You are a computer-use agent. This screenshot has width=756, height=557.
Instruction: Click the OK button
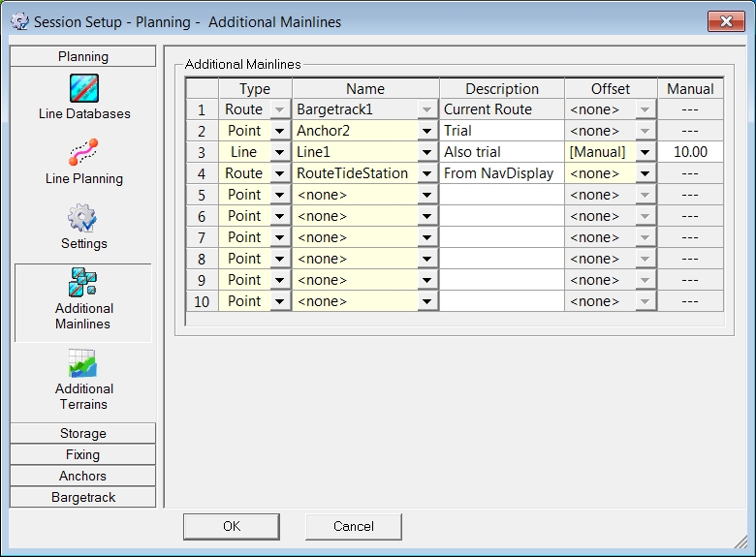232,526
